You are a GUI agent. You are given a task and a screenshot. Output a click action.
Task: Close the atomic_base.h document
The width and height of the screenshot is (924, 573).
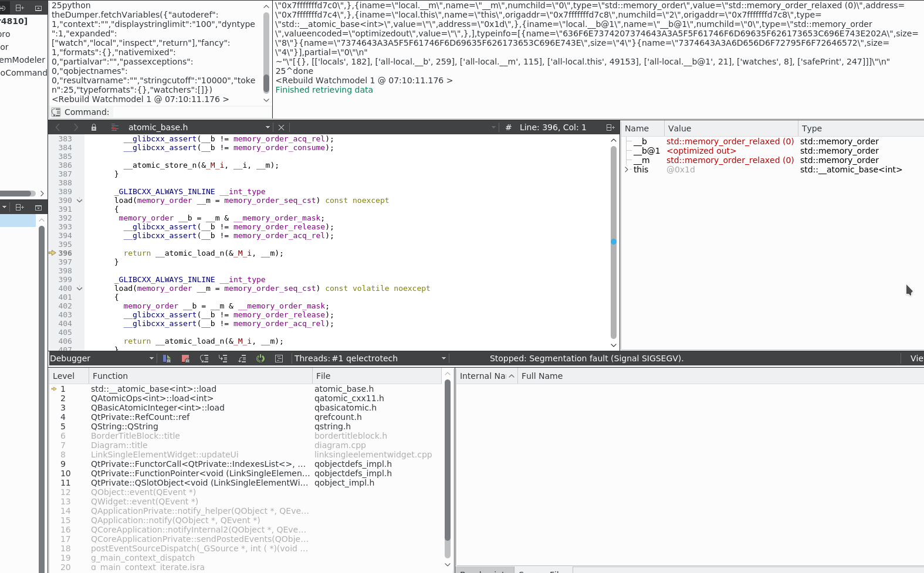coord(281,127)
